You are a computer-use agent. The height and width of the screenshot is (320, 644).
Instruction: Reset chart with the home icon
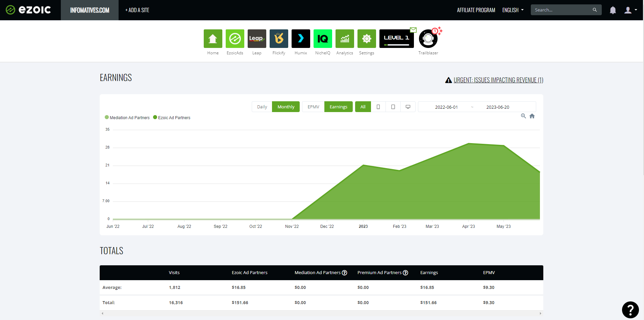tap(532, 116)
